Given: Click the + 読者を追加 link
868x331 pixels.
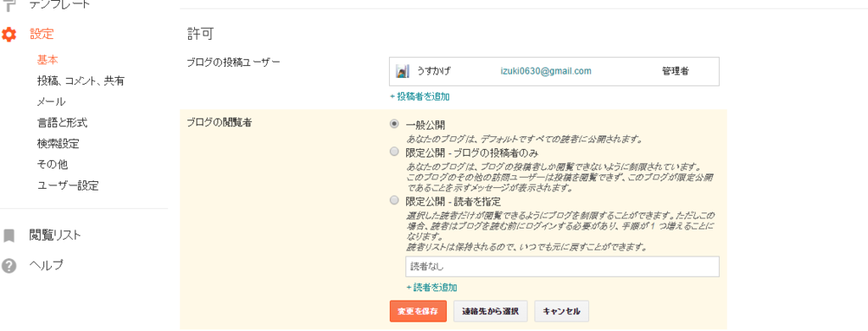Looking at the screenshot, I should tap(431, 287).
